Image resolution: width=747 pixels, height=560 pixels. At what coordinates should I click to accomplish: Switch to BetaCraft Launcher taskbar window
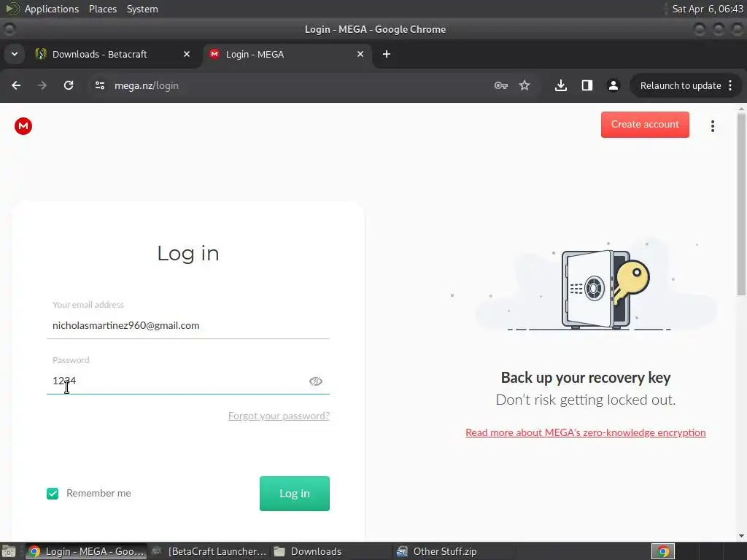click(209, 551)
